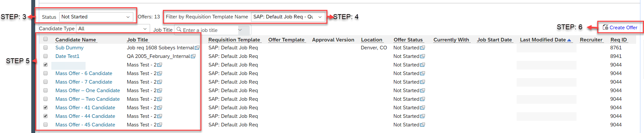Sort table by Candidate Name header
The image size is (644, 133).
pyautogui.click(x=76, y=40)
